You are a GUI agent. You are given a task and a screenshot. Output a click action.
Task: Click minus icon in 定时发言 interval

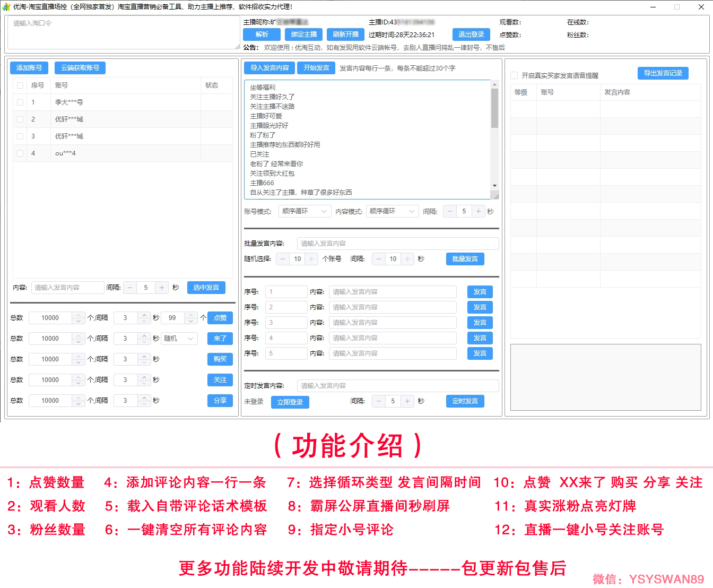(379, 401)
